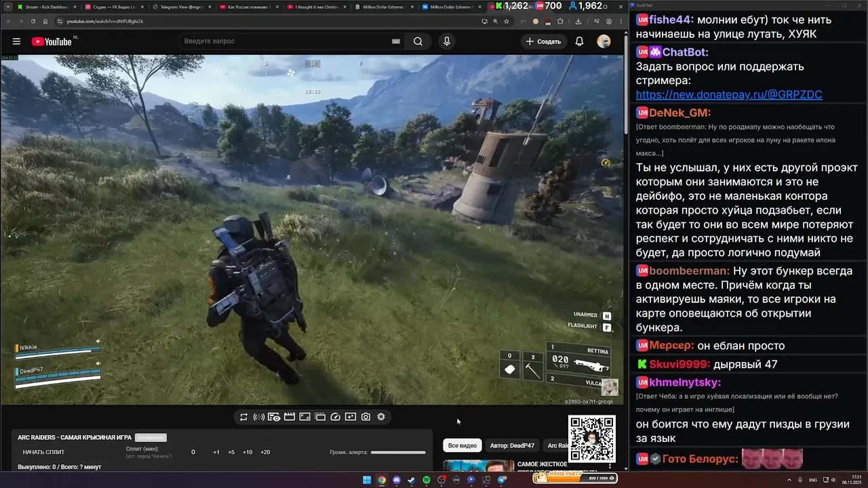
Task: Open Spotify from the taskbar
Action: point(427,480)
